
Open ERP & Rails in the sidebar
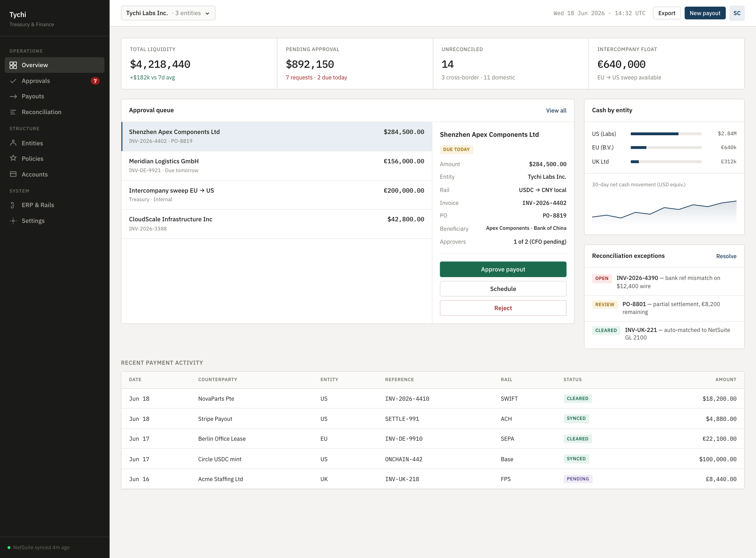click(55, 205)
